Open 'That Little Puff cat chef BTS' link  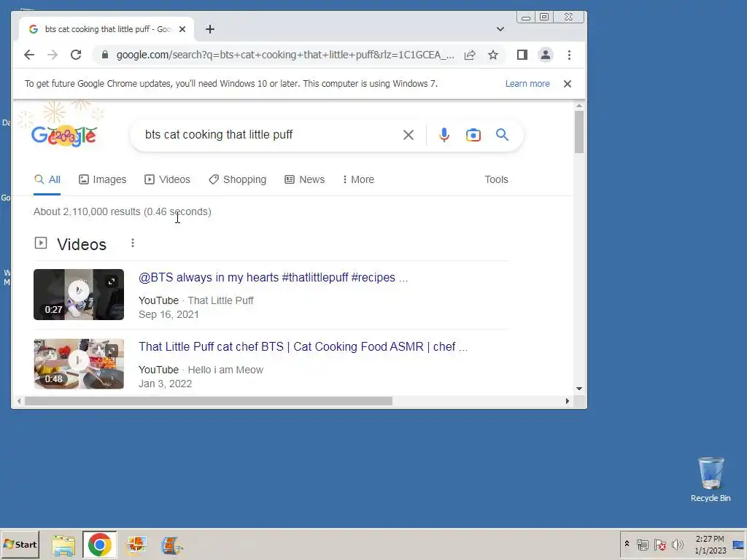[303, 346]
